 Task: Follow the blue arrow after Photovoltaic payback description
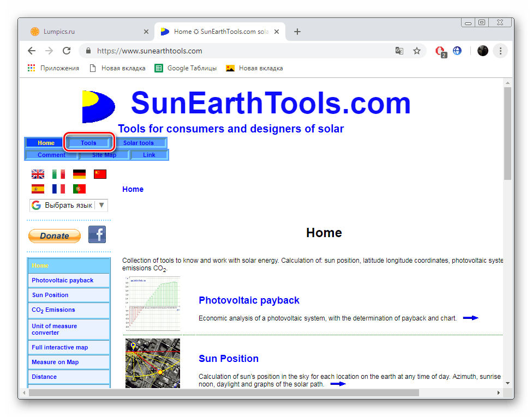[470, 318]
